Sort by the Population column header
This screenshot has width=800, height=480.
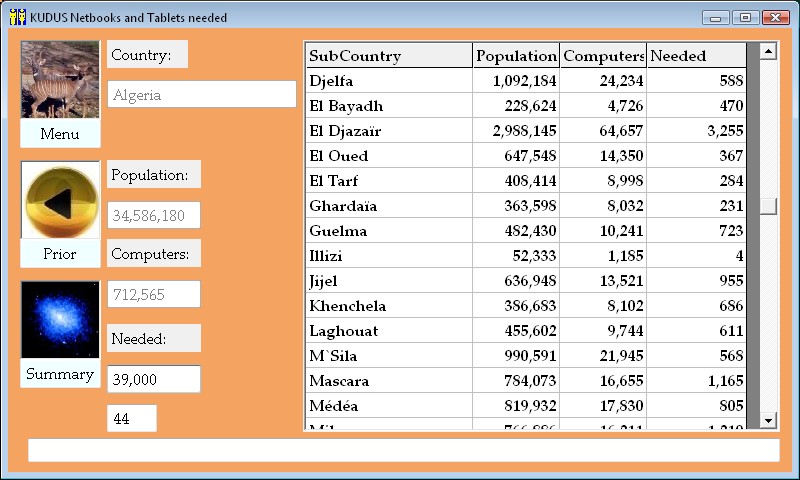click(x=516, y=56)
